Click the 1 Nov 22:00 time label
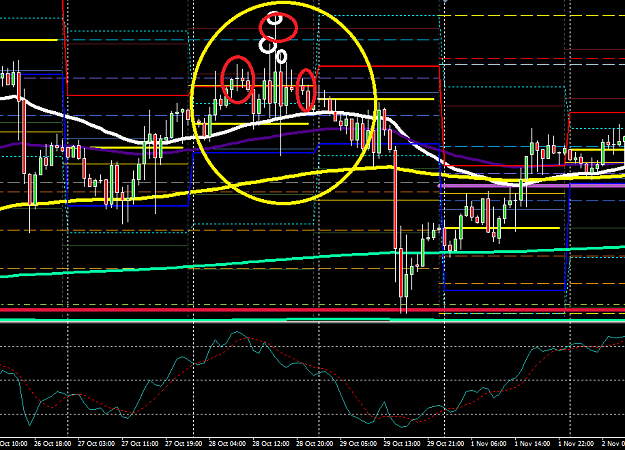The width and height of the screenshot is (625, 450). (576, 444)
